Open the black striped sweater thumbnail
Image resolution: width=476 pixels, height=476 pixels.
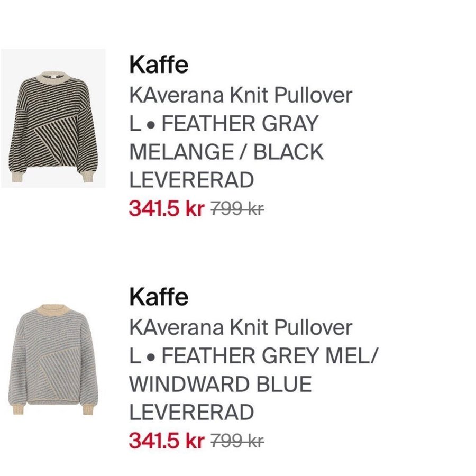[53, 118]
